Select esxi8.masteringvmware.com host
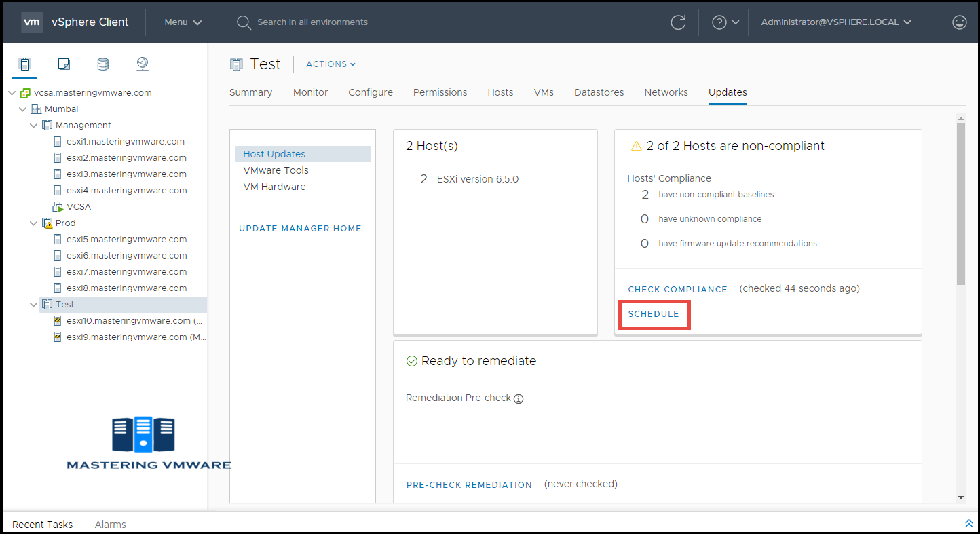Image resolution: width=980 pixels, height=534 pixels. click(126, 288)
